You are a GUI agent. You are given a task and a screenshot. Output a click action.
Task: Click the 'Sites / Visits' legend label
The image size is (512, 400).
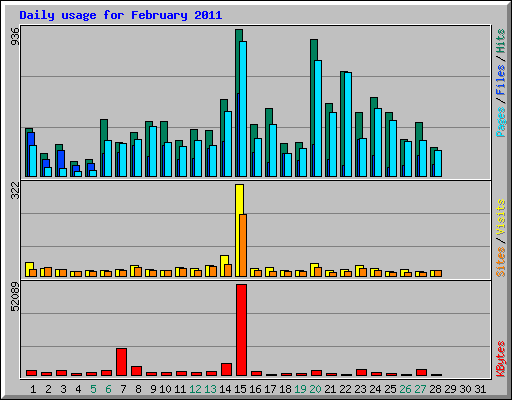pyautogui.click(x=500, y=238)
